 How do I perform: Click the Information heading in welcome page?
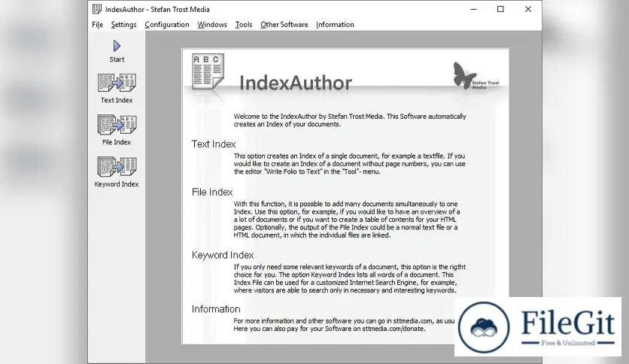click(x=216, y=309)
